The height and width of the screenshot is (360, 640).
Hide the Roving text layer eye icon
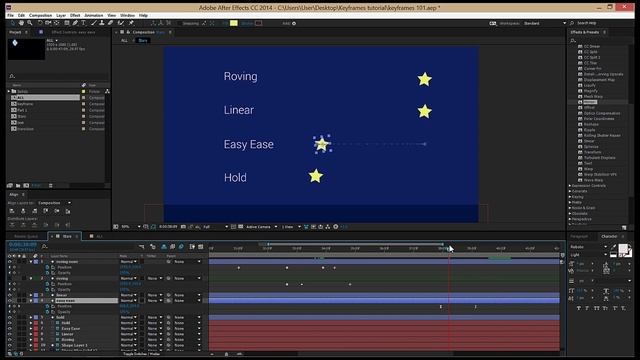[9, 340]
